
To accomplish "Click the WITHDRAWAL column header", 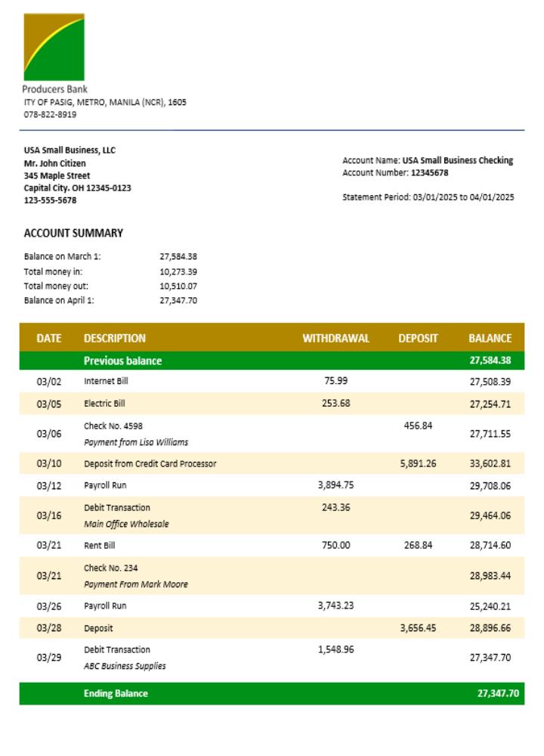I will (335, 339).
